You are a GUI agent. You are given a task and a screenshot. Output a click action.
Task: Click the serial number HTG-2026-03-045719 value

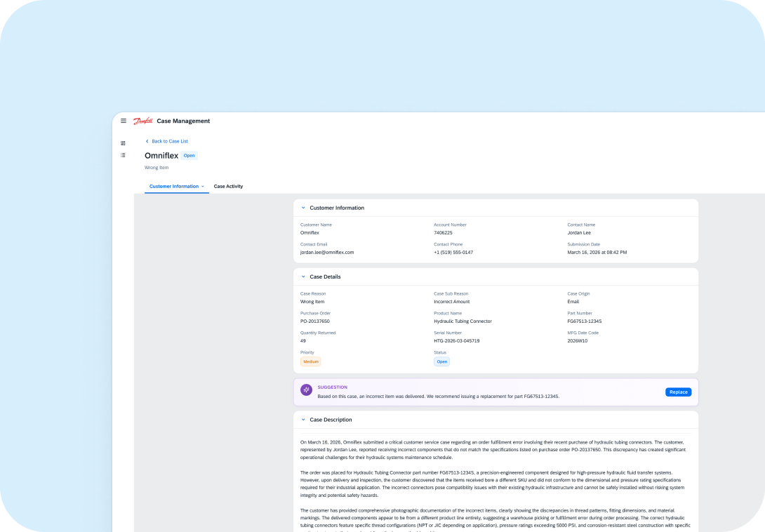click(x=458, y=340)
